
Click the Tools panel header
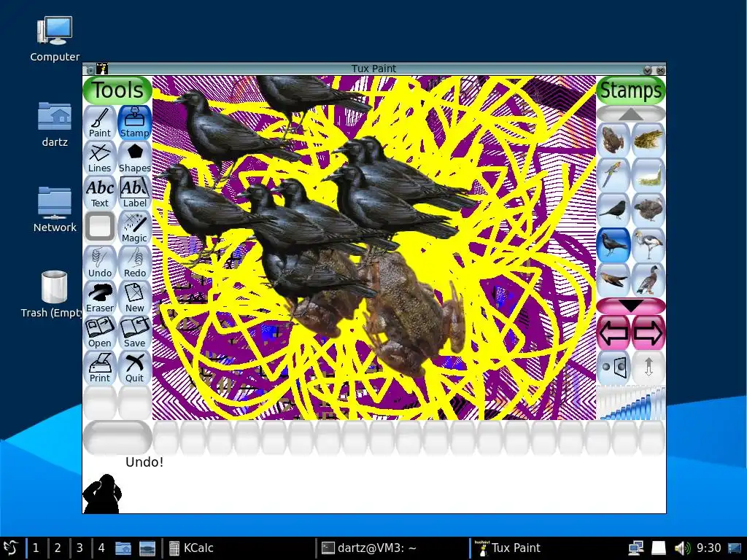click(x=117, y=90)
